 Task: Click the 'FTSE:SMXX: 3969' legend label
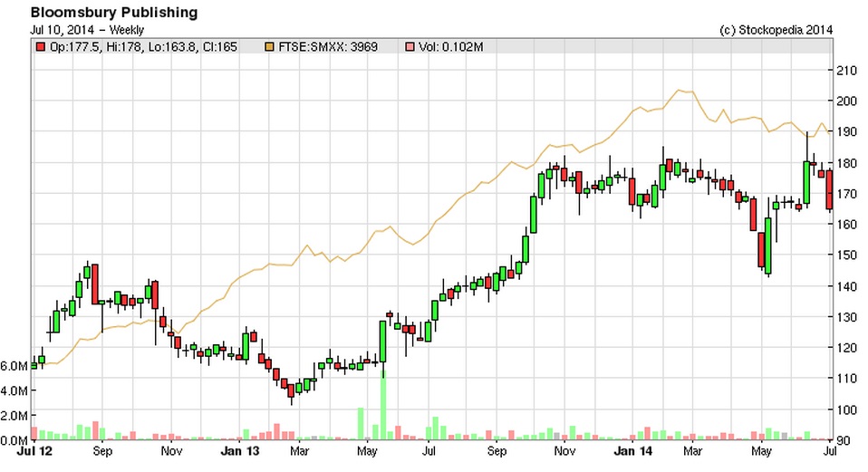tap(328, 48)
